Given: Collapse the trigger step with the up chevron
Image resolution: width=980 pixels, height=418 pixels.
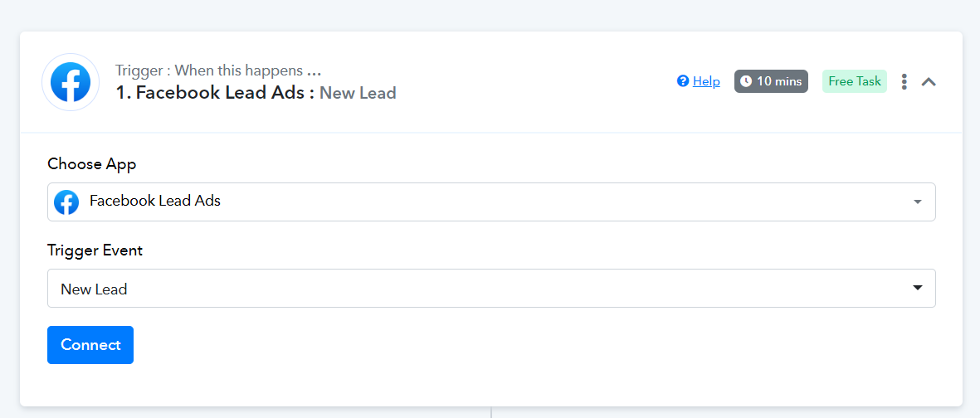Looking at the screenshot, I should 929,81.
